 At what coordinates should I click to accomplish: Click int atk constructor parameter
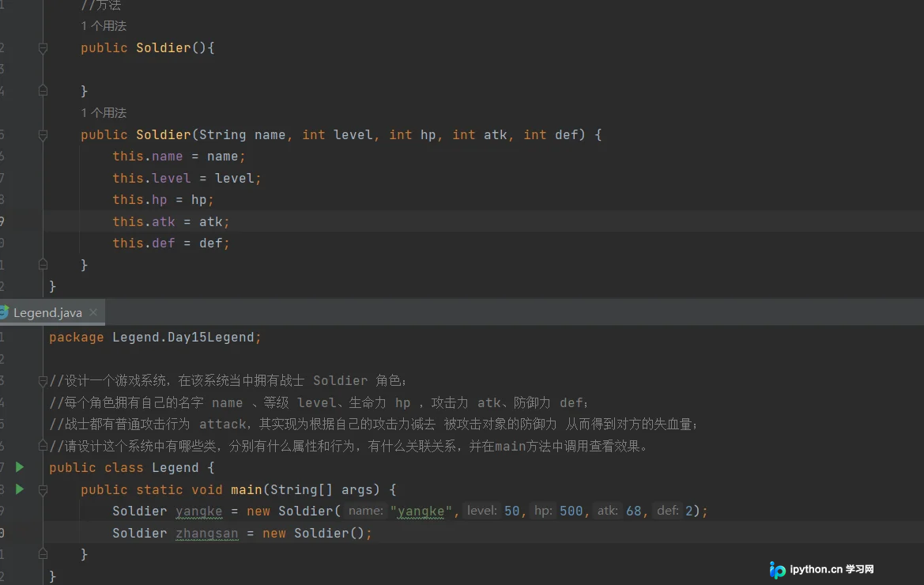point(479,135)
